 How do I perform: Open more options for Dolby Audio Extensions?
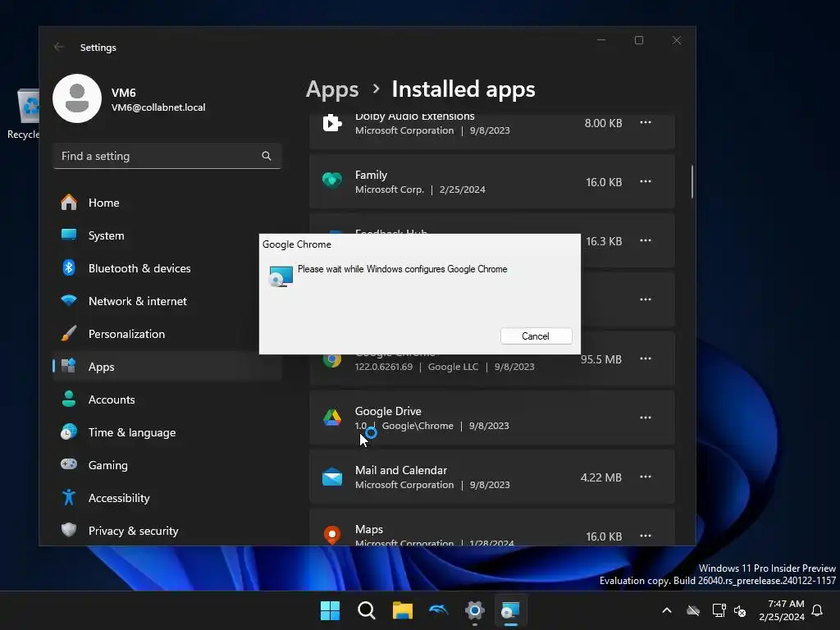(646, 123)
